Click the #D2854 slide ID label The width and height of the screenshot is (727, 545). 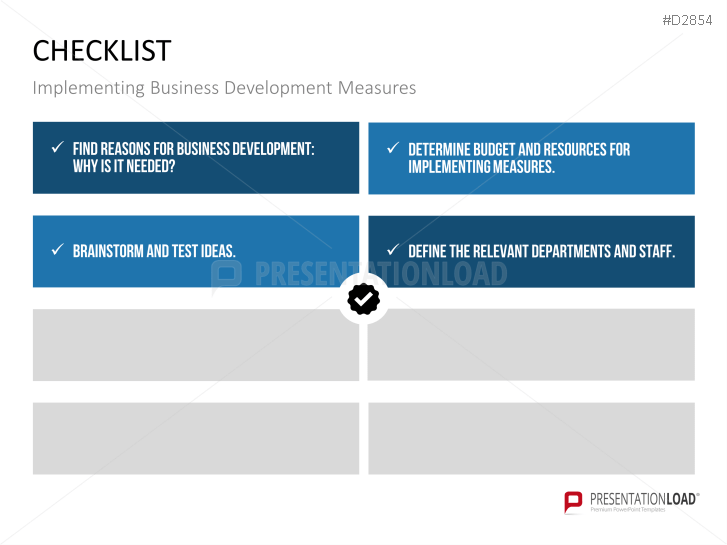pyautogui.click(x=687, y=20)
